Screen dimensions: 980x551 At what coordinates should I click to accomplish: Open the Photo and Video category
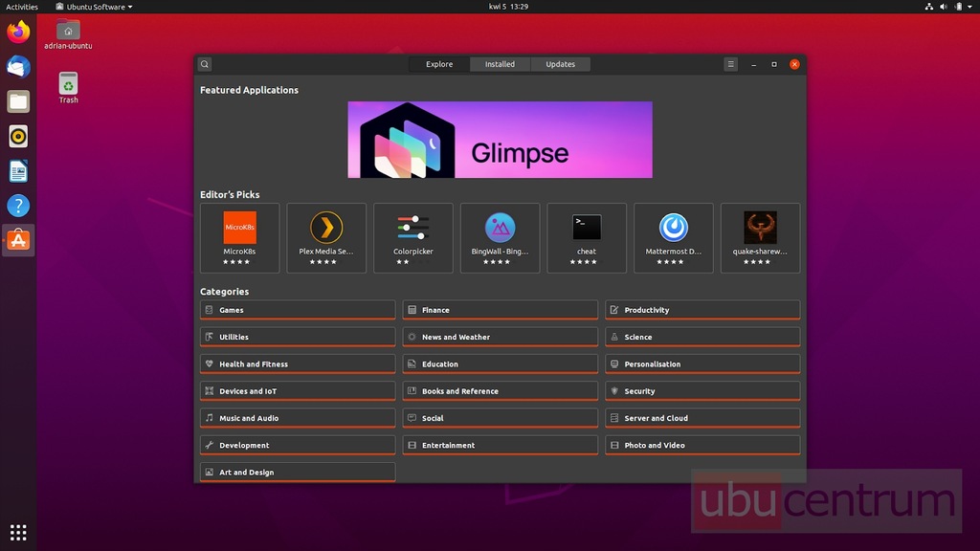pos(702,445)
